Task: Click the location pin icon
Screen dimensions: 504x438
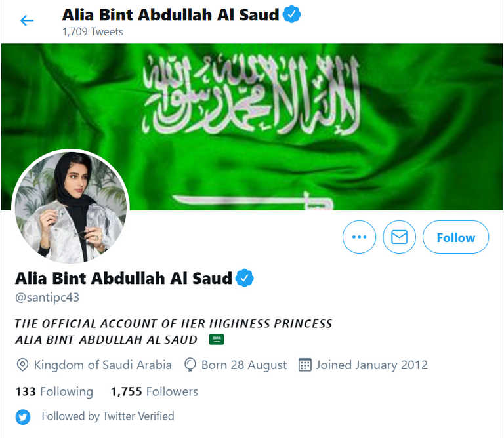Action: coord(22,365)
